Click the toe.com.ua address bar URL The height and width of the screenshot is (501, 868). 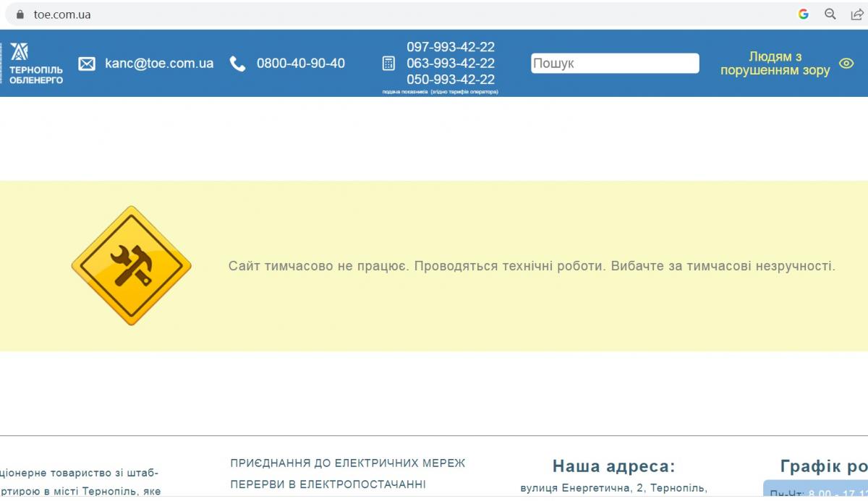(62, 14)
